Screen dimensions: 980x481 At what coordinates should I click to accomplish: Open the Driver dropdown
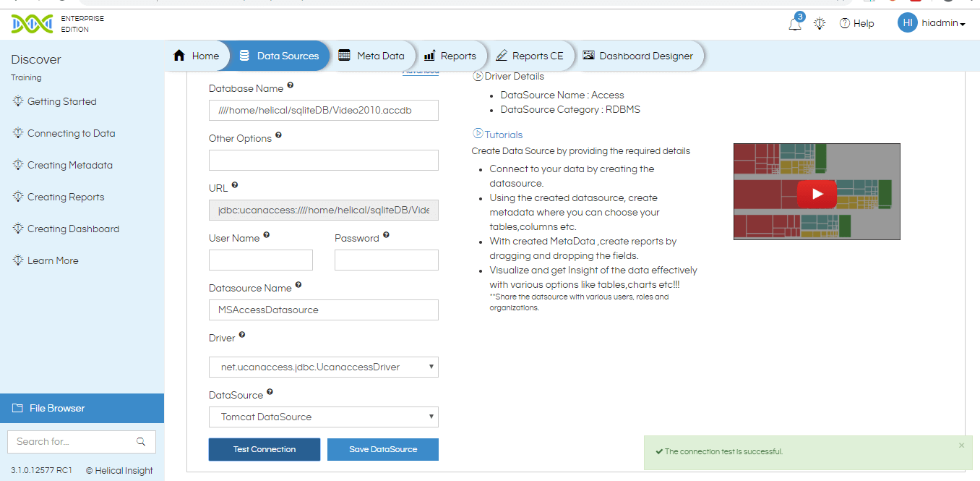[x=324, y=367]
